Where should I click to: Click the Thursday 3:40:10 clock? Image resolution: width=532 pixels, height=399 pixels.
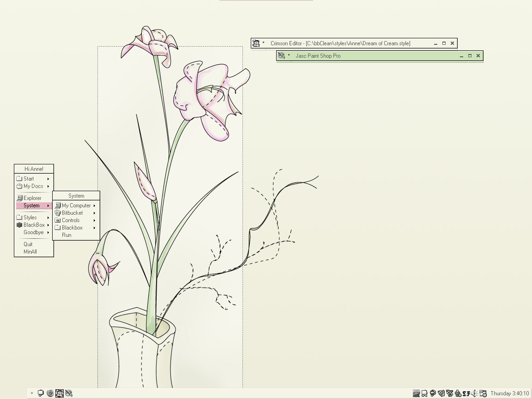[510, 393]
